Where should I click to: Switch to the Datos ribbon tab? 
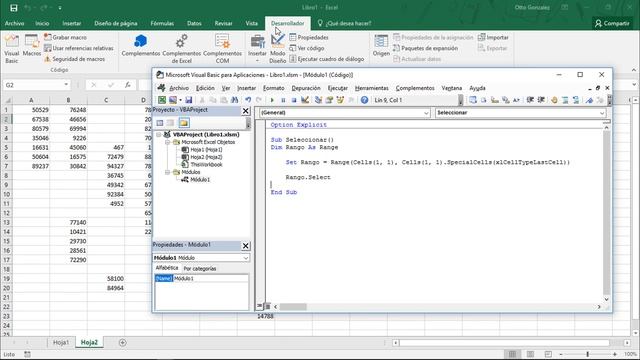click(x=194, y=23)
